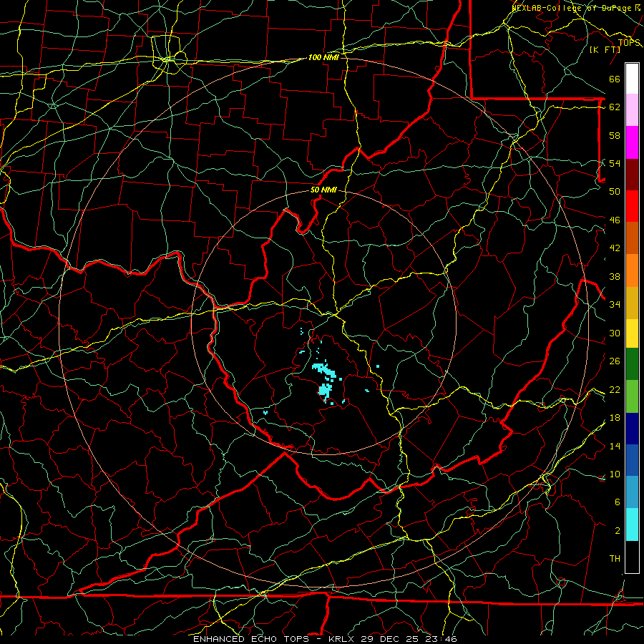The width and height of the screenshot is (644, 644).
Task: Click the 2 legend value
Action: (x=618, y=531)
